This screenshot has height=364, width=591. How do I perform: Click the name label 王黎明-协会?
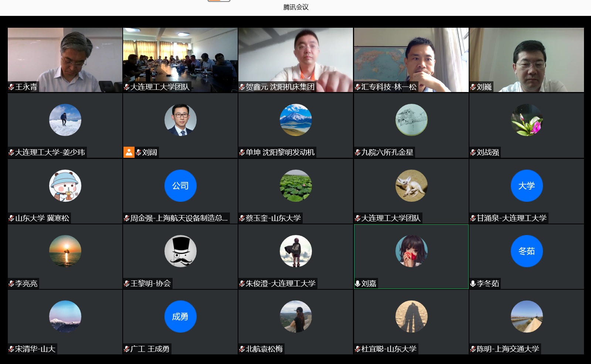(x=150, y=283)
